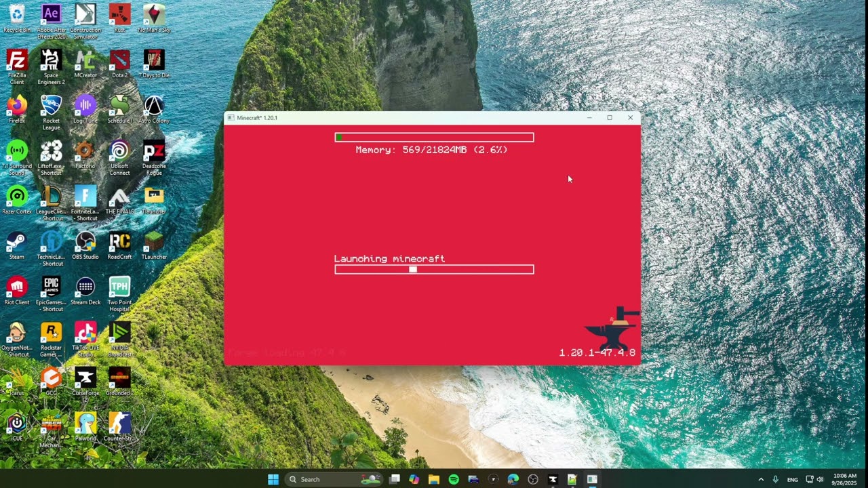Open Logi Tune desktop icon
The image size is (868, 488).
point(85,109)
